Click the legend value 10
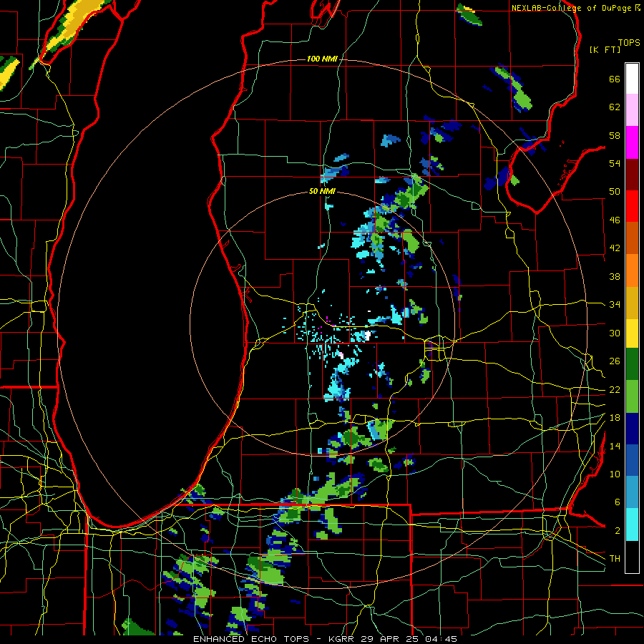 tap(615, 474)
